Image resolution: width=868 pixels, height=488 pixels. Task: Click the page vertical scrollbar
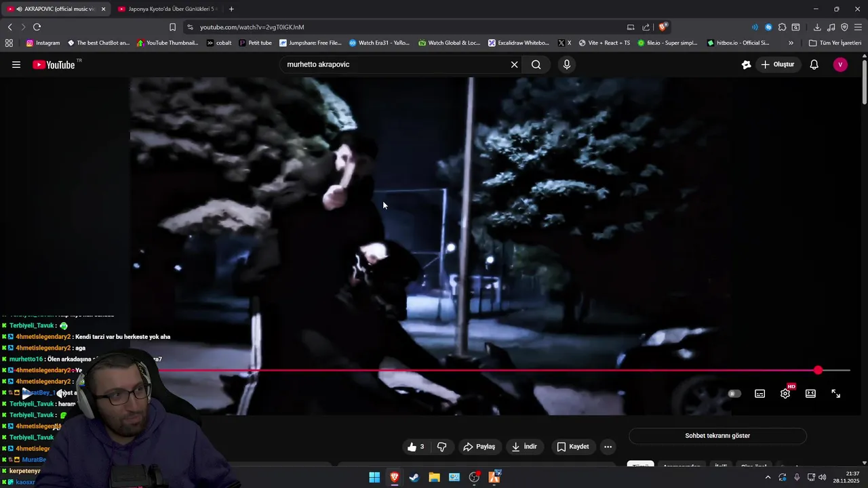point(865,83)
